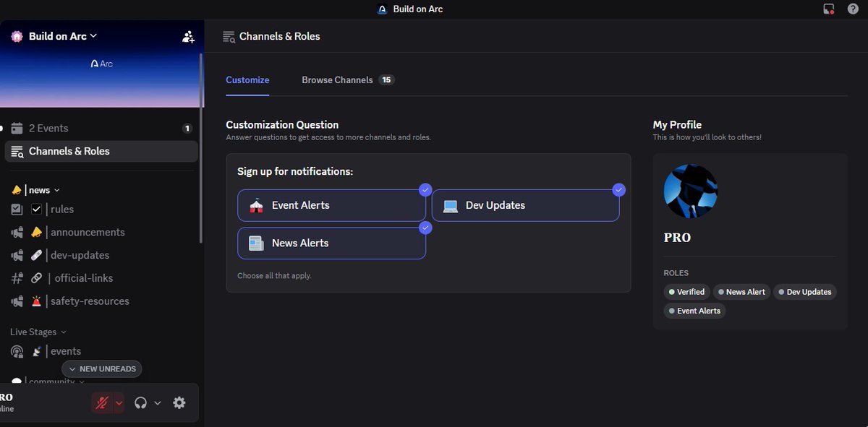Toggle deafen with the headphones icon

pyautogui.click(x=140, y=402)
